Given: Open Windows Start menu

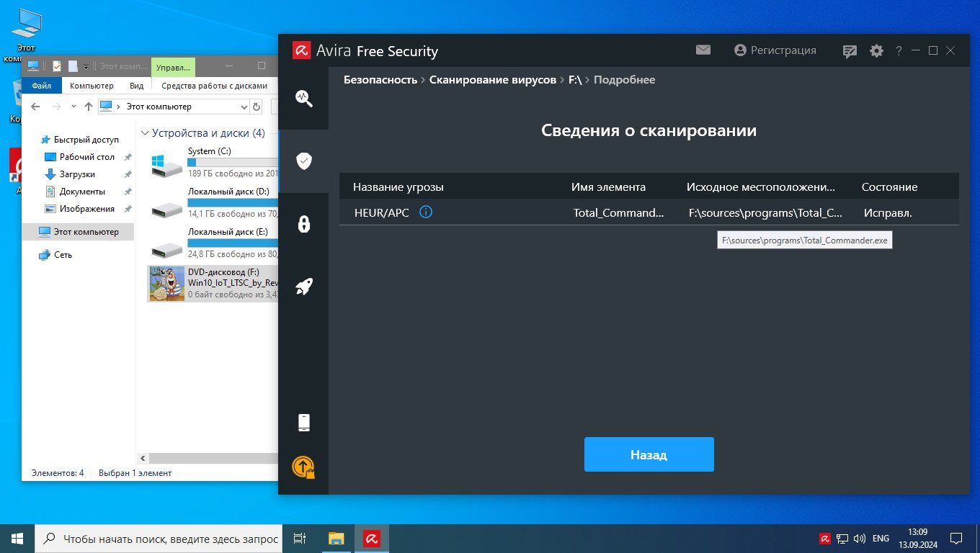Looking at the screenshot, I should [x=17, y=539].
